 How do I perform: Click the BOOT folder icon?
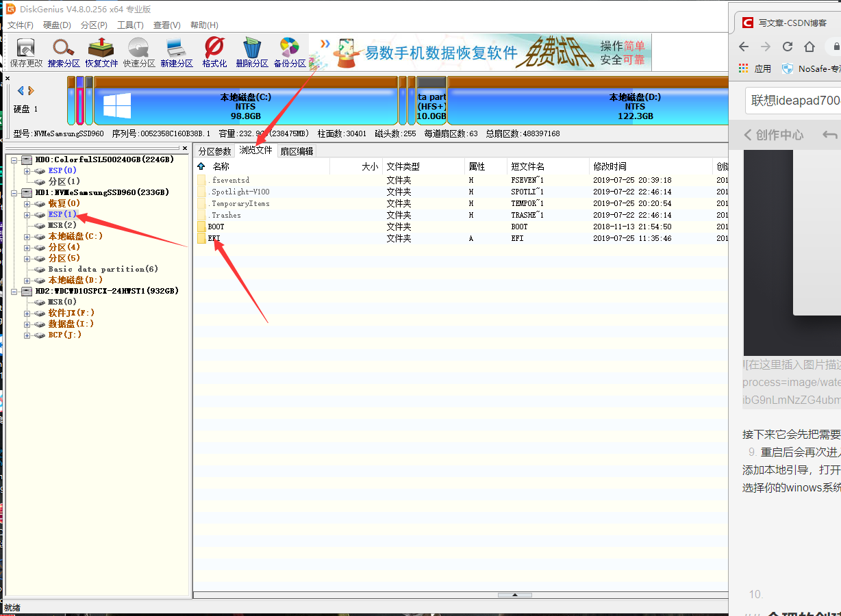[201, 227]
